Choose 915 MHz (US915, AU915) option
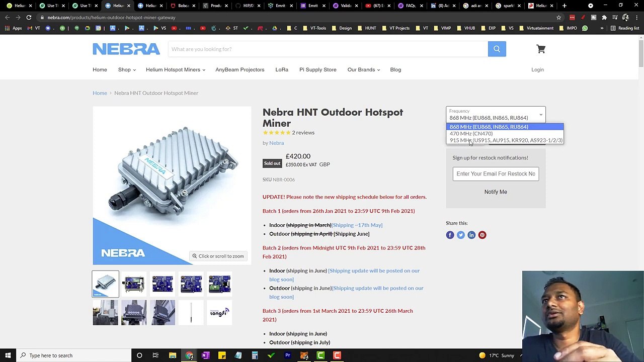644x362 pixels. pyautogui.click(x=505, y=140)
